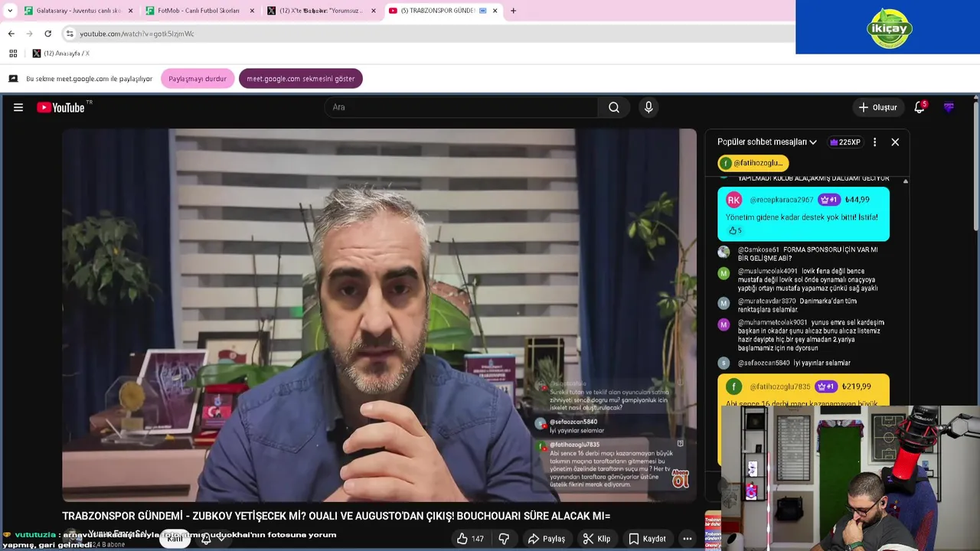Close the TRABZONSPOR GÜNDEMİ tab
Screen dimensions: 980x551
click(x=495, y=11)
